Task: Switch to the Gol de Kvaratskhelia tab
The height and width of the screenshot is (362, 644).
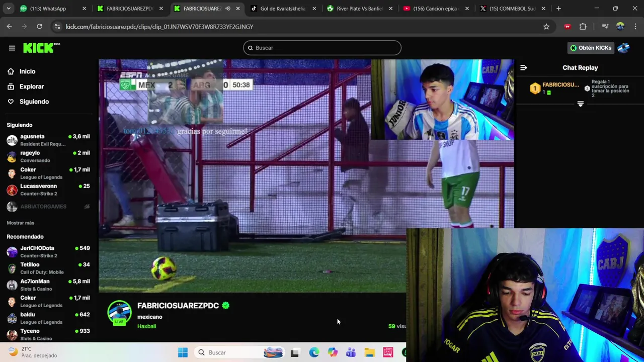Action: click(x=283, y=9)
